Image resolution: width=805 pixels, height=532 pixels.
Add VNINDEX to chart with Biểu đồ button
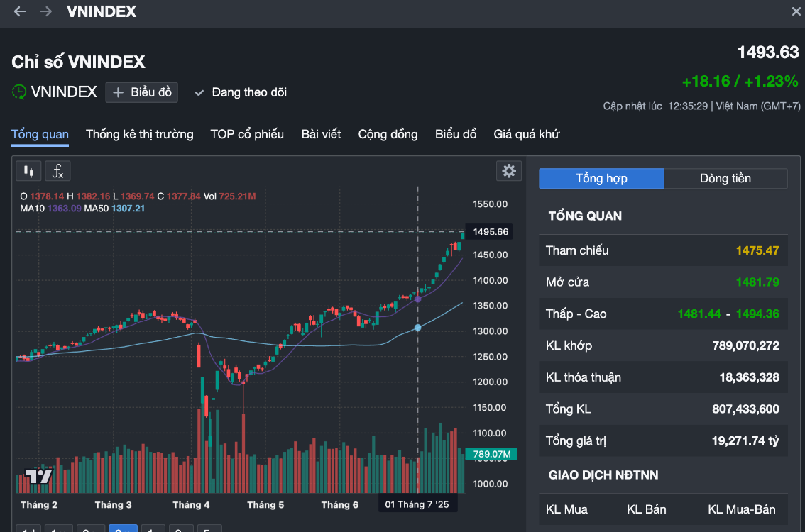142,92
